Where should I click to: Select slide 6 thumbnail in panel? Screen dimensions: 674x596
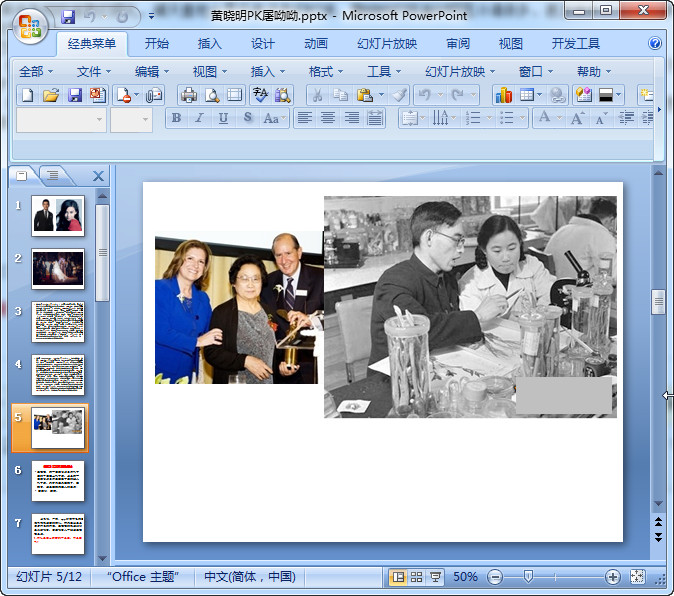coord(58,481)
